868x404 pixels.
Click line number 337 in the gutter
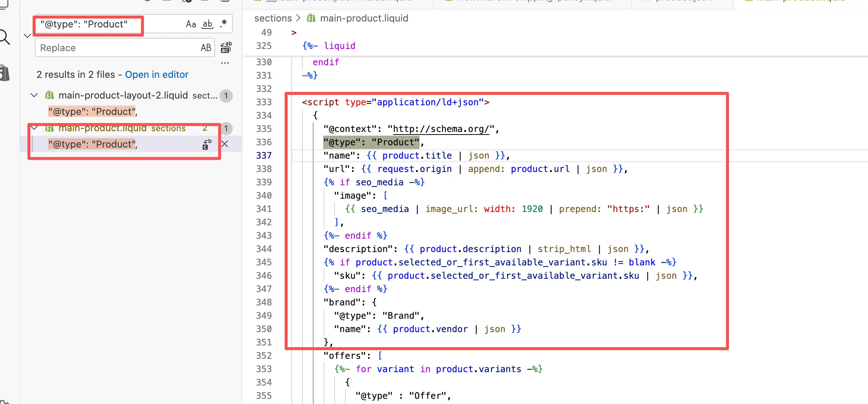[264, 155]
